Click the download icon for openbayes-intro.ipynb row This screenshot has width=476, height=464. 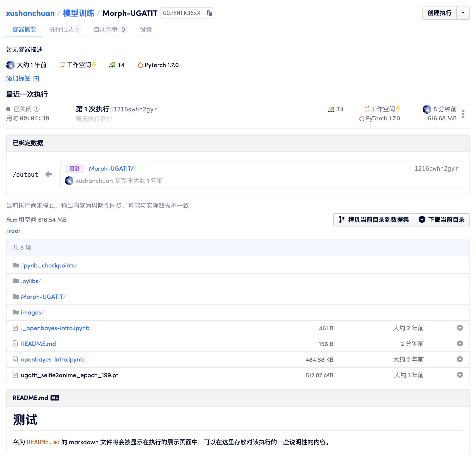tap(460, 359)
